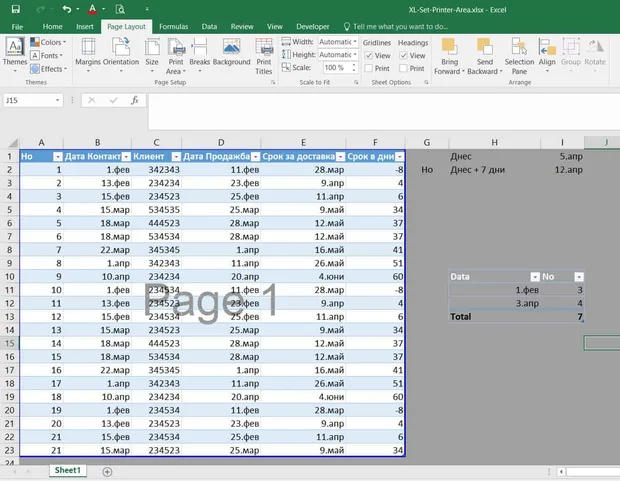
Task: Open filter dropdown for Срок в дни
Action: (x=400, y=157)
